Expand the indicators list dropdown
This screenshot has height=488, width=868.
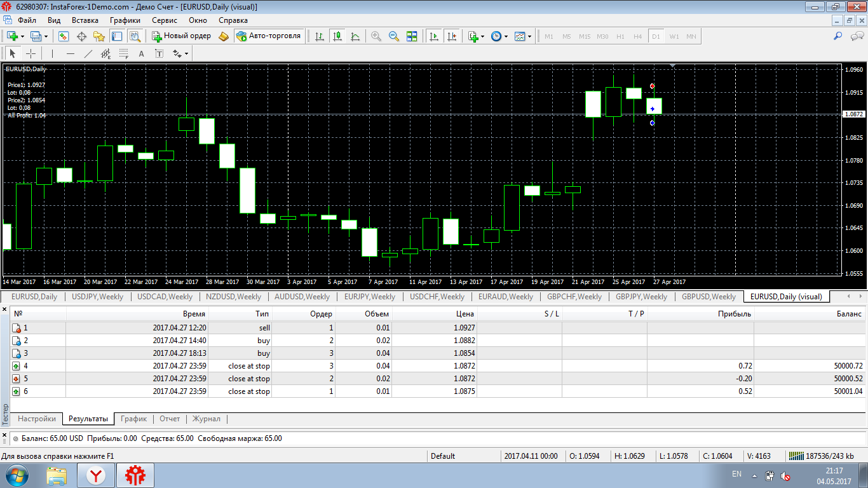pos(483,36)
